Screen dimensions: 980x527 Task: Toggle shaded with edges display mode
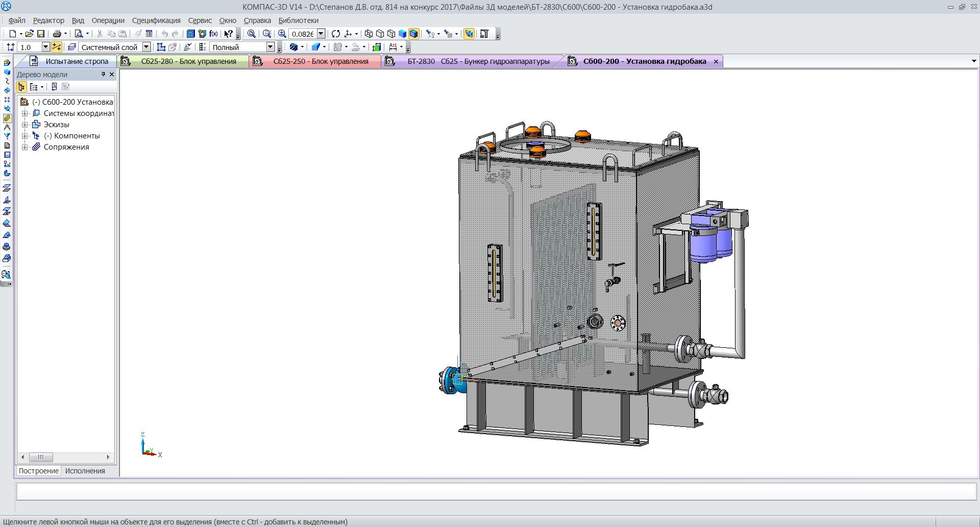tap(414, 34)
